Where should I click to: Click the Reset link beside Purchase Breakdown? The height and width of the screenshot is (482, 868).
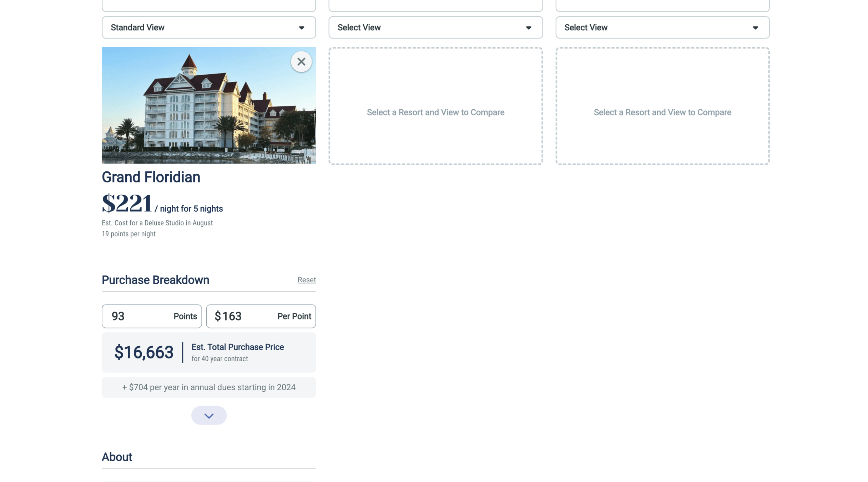[x=307, y=280]
